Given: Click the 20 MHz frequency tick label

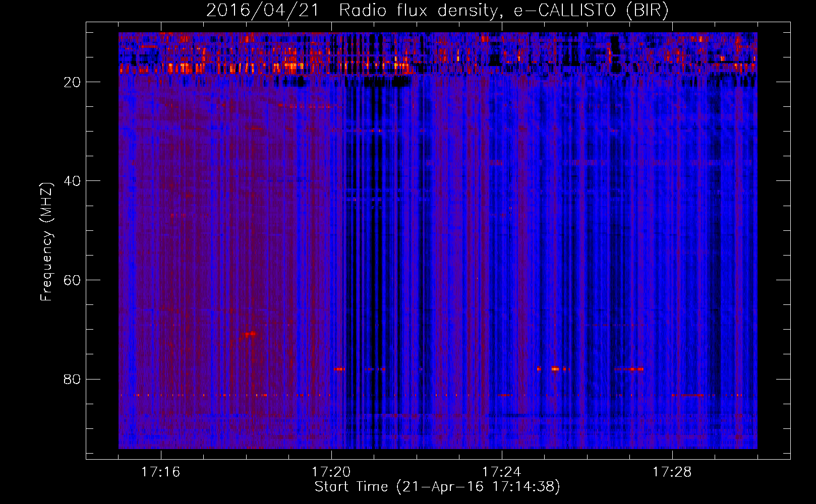Looking at the screenshot, I should tap(73, 82).
